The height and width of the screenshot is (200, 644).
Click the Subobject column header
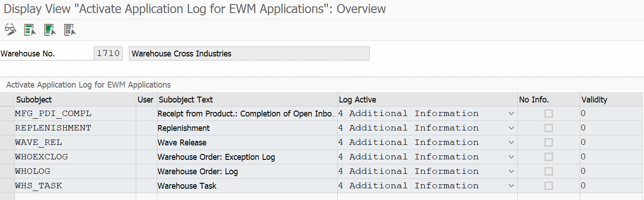[75, 100]
